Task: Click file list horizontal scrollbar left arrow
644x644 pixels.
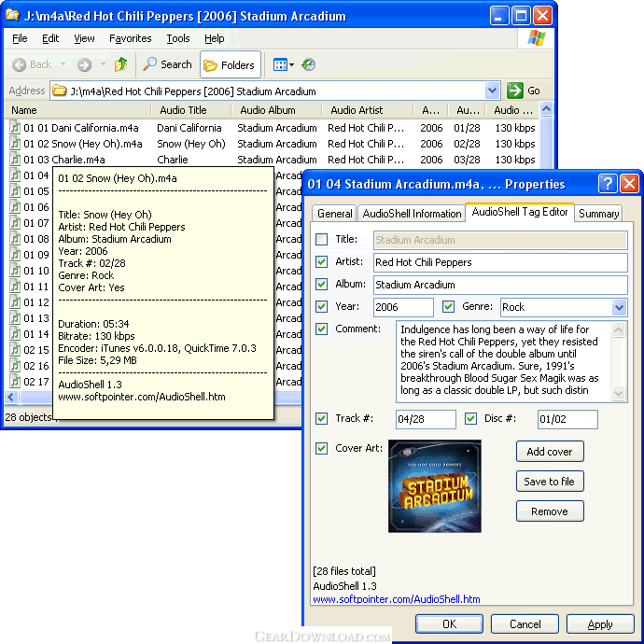Action: click(11, 398)
